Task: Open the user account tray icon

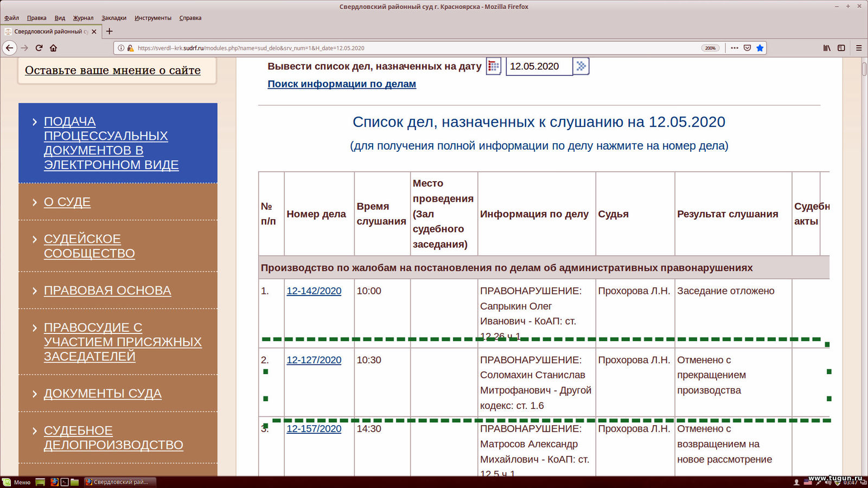Action: coord(796,483)
